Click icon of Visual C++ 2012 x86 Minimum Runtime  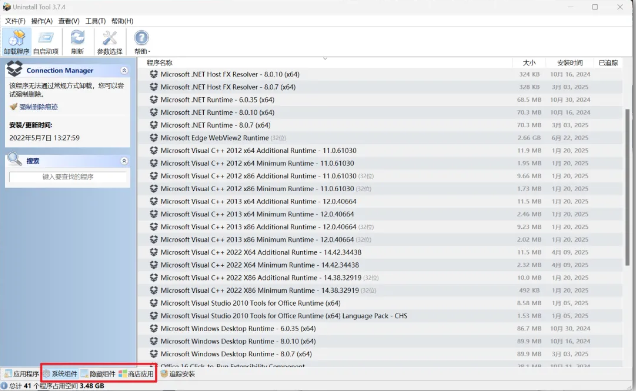pyautogui.click(x=154, y=189)
